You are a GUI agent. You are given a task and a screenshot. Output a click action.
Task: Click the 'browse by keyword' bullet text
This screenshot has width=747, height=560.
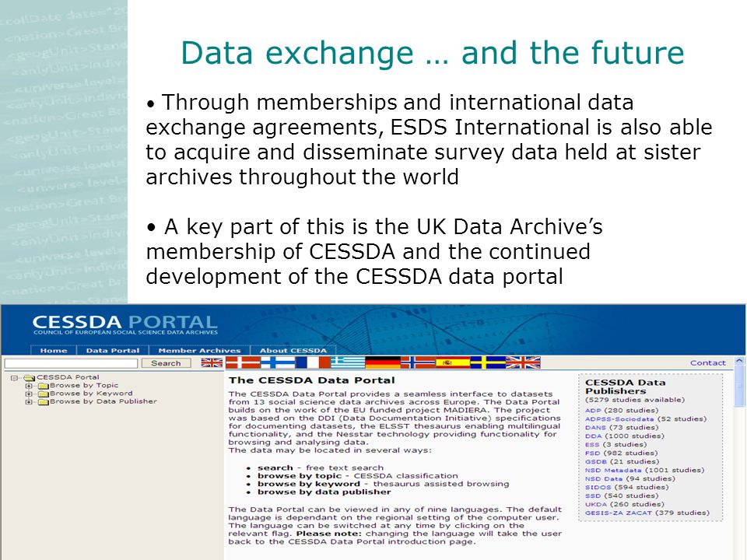pyautogui.click(x=309, y=484)
